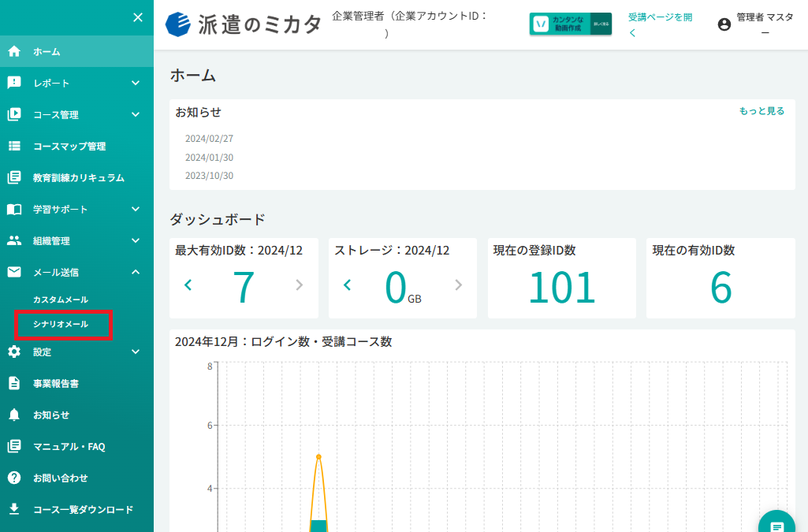Click the 現在の登録ID数 value 101
The width and height of the screenshot is (808, 532).
tap(562, 288)
